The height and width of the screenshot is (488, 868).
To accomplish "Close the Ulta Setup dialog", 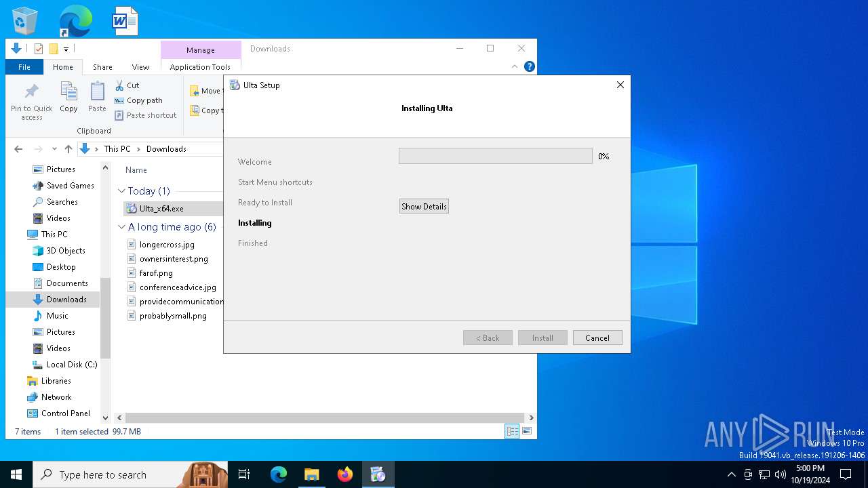I will coord(620,85).
